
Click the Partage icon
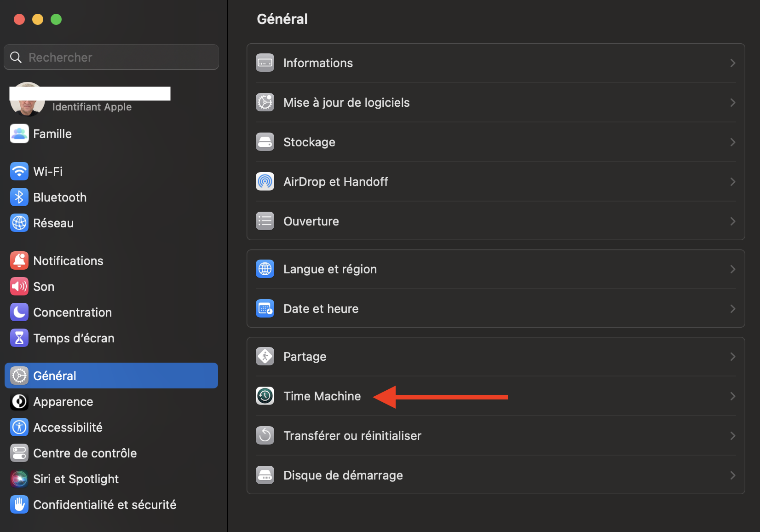265,357
